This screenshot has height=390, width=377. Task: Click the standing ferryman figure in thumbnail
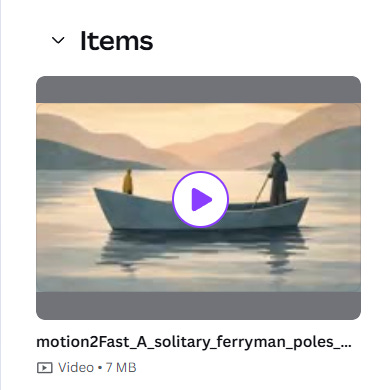pos(278,178)
